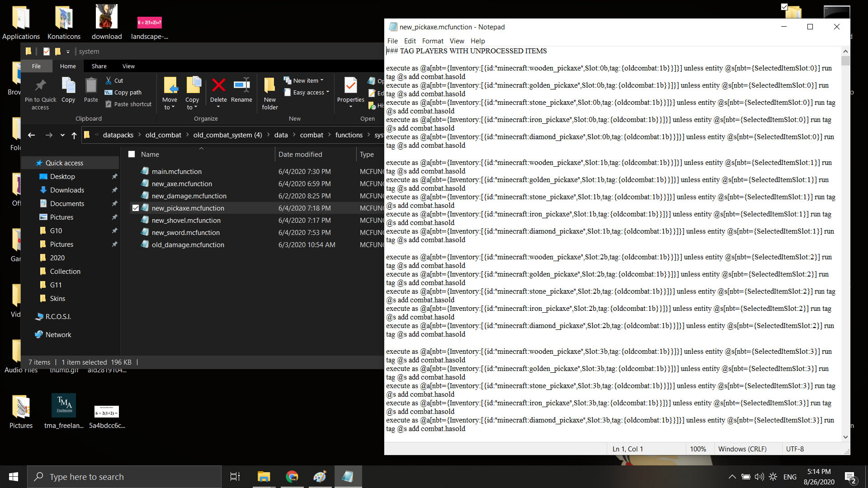
Task: Click the red Delete icon in ribbon
Action: click(218, 85)
